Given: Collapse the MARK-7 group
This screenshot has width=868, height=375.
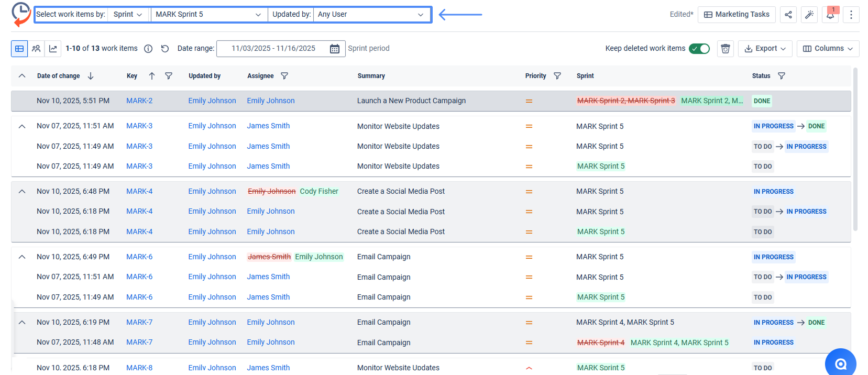Looking at the screenshot, I should (x=22, y=323).
